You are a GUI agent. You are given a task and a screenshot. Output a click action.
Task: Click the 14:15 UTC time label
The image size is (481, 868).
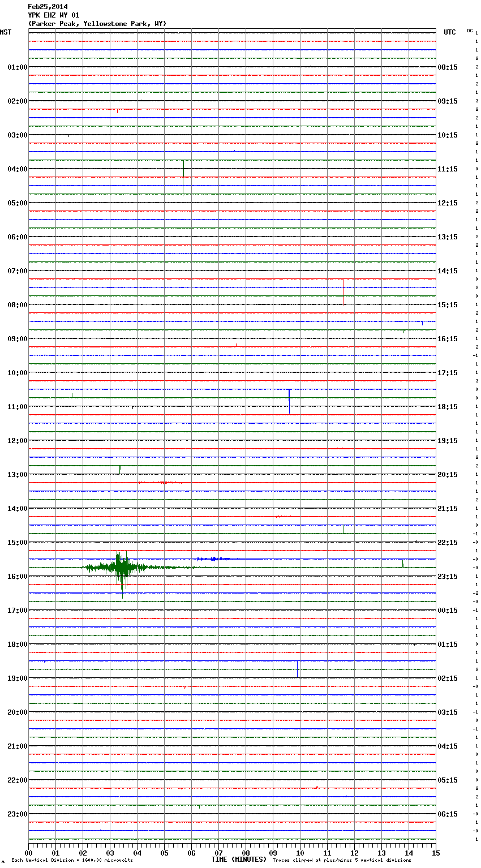point(448,271)
